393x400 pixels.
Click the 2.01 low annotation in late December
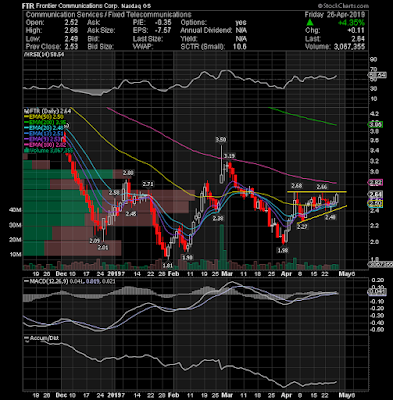coord(103,248)
